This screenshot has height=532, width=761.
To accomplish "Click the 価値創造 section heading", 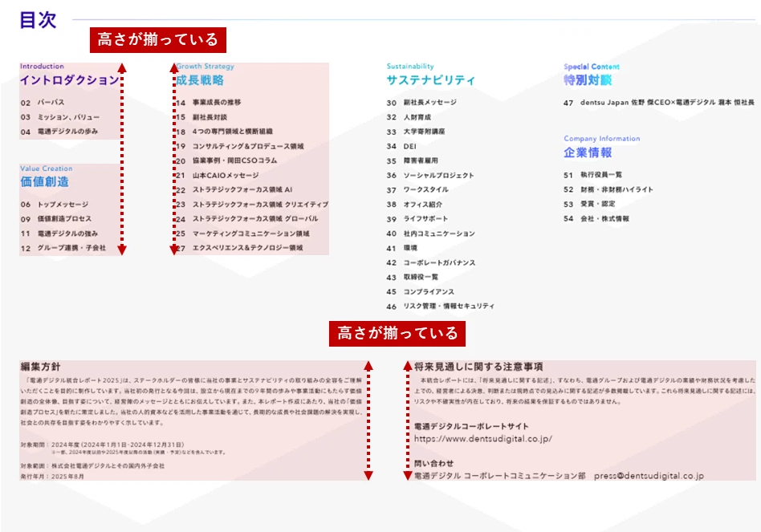I will point(45,182).
